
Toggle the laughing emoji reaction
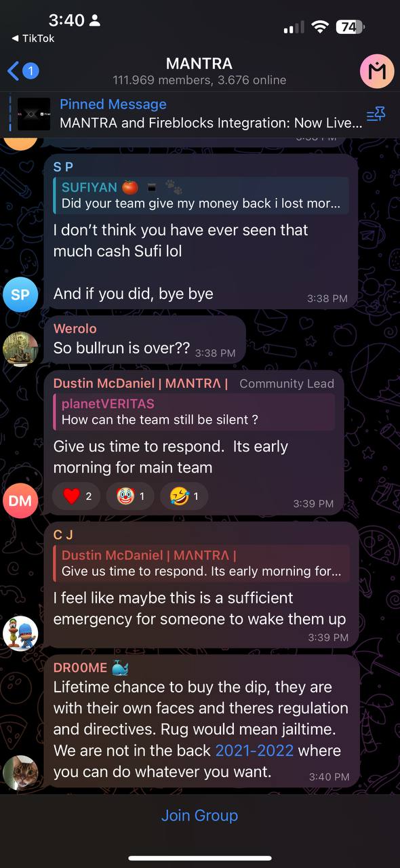tap(184, 496)
